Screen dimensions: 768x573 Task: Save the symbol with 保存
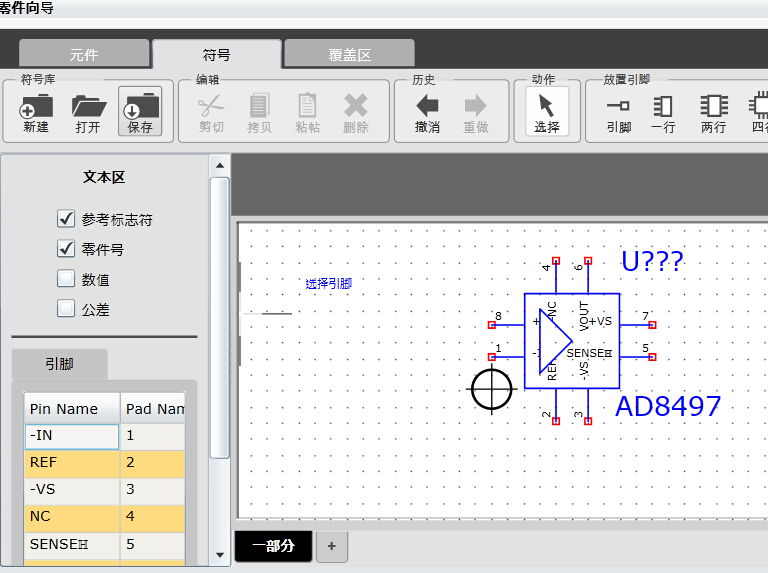140,111
